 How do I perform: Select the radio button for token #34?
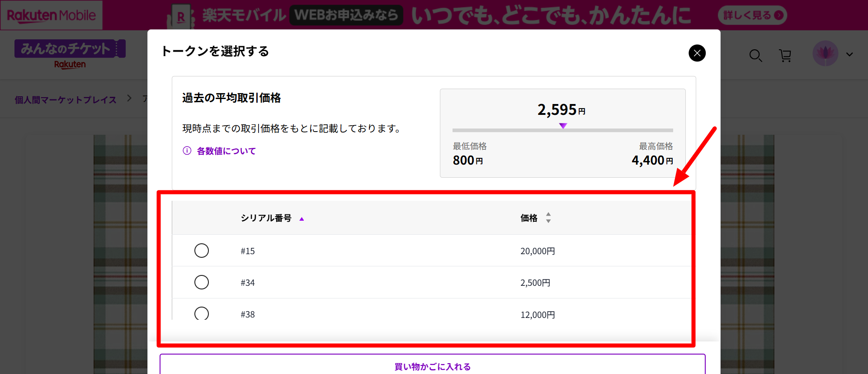point(202,282)
